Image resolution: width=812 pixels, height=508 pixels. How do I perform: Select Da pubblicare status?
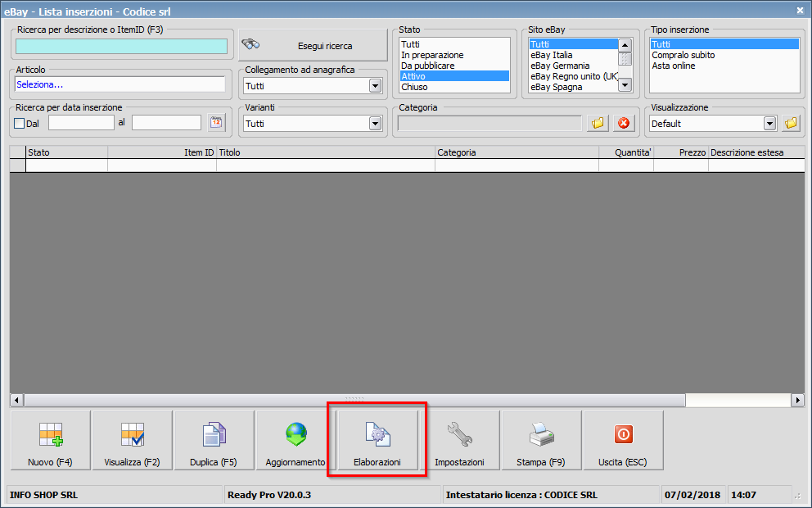(x=454, y=66)
